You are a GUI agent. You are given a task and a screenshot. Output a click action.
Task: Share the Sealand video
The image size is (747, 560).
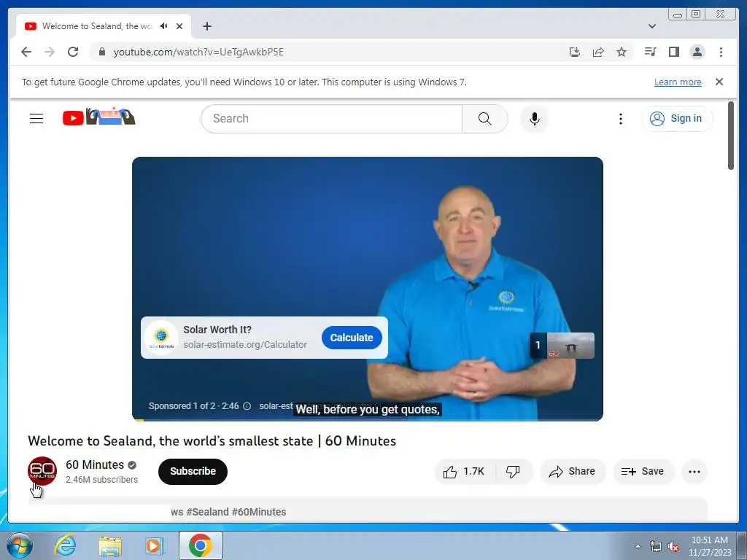point(572,472)
